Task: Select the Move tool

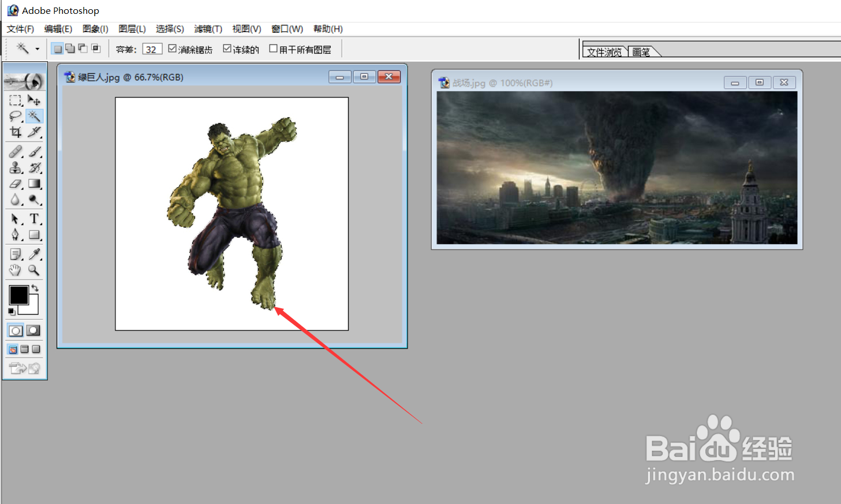Action: (x=34, y=100)
